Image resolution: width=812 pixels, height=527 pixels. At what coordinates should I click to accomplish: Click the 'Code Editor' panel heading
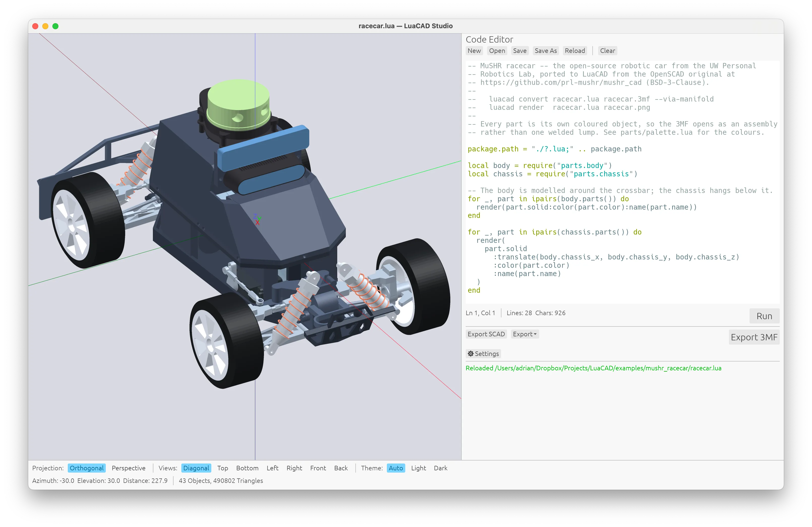[489, 39]
